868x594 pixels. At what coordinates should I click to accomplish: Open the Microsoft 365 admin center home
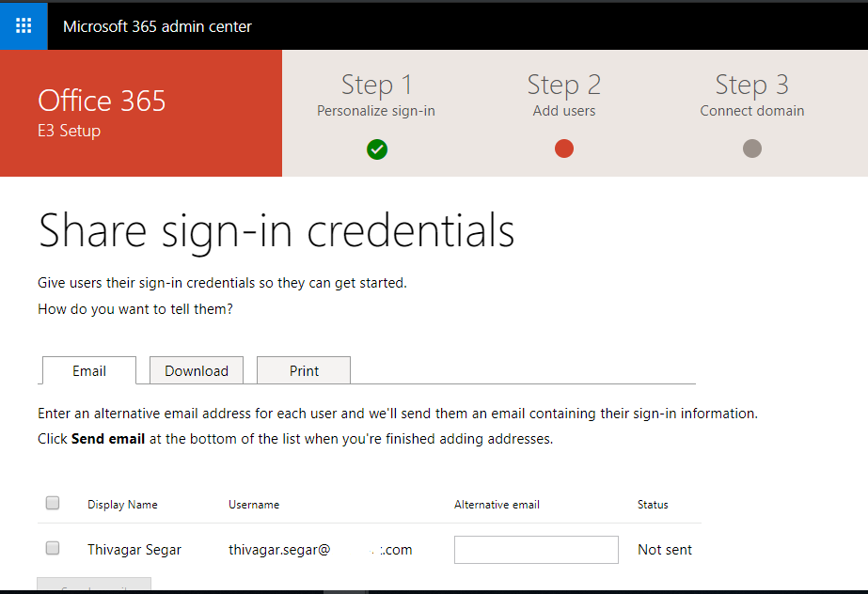[156, 26]
